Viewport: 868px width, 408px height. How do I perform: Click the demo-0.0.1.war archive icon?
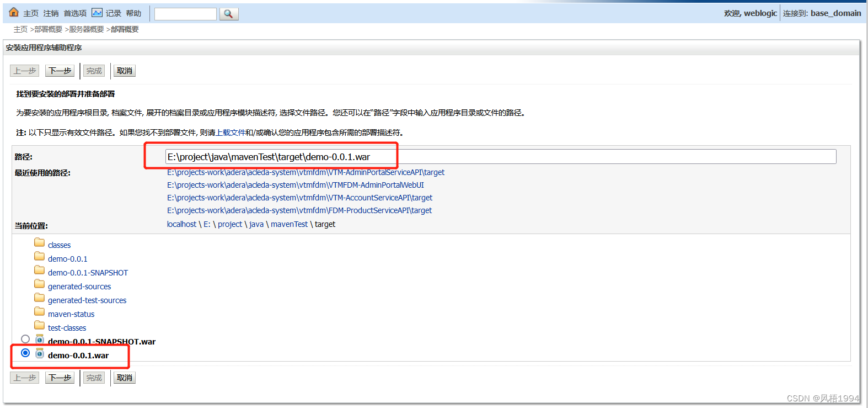[x=40, y=353]
